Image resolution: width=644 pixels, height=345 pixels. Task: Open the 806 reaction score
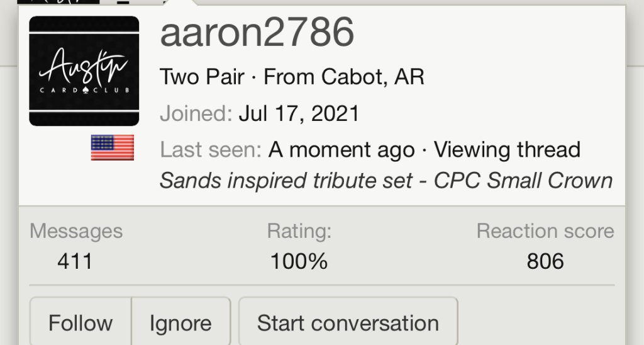545,261
